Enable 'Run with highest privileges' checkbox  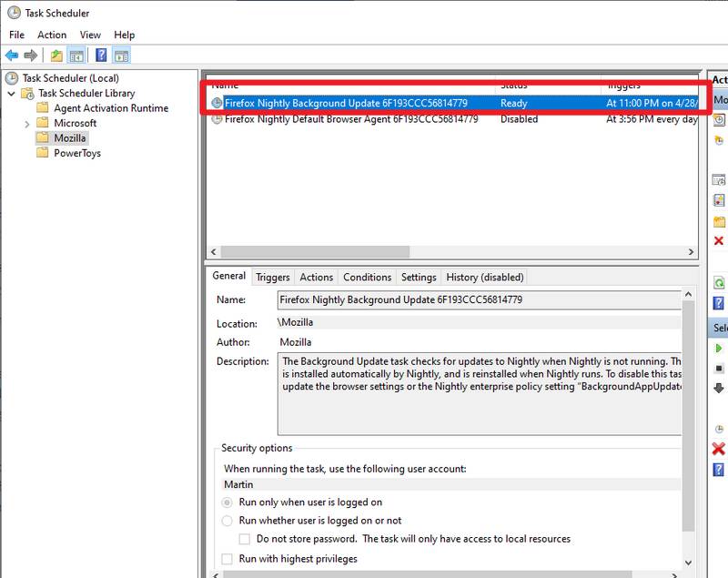[227, 559]
